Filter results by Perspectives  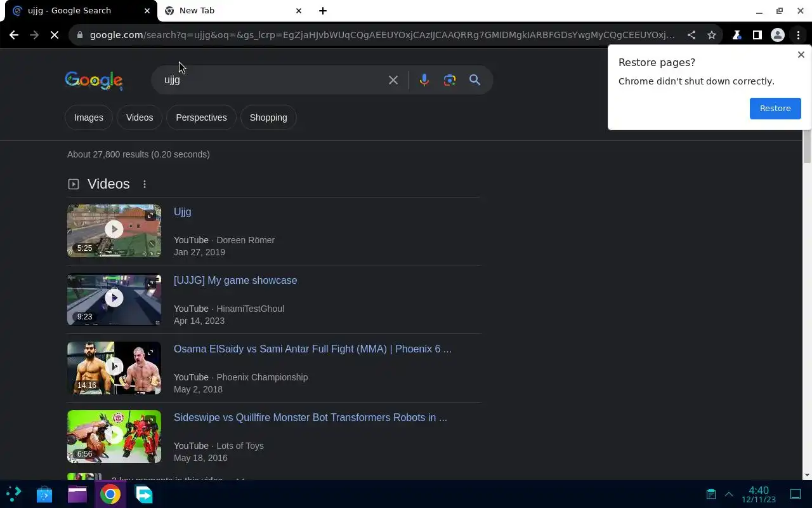(201, 117)
